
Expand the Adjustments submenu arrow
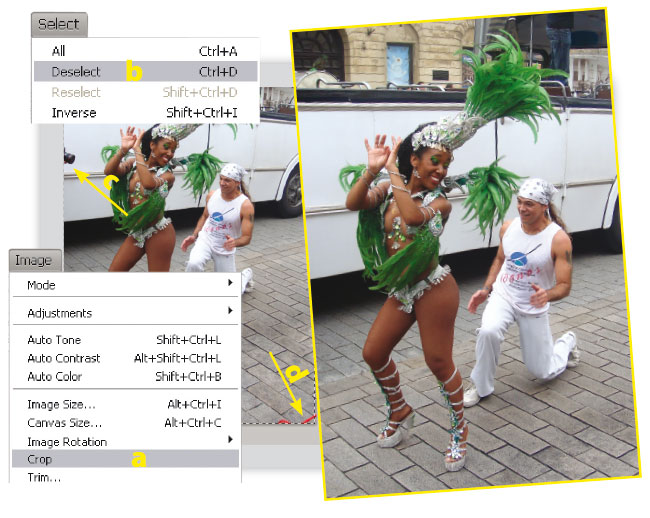point(231,311)
